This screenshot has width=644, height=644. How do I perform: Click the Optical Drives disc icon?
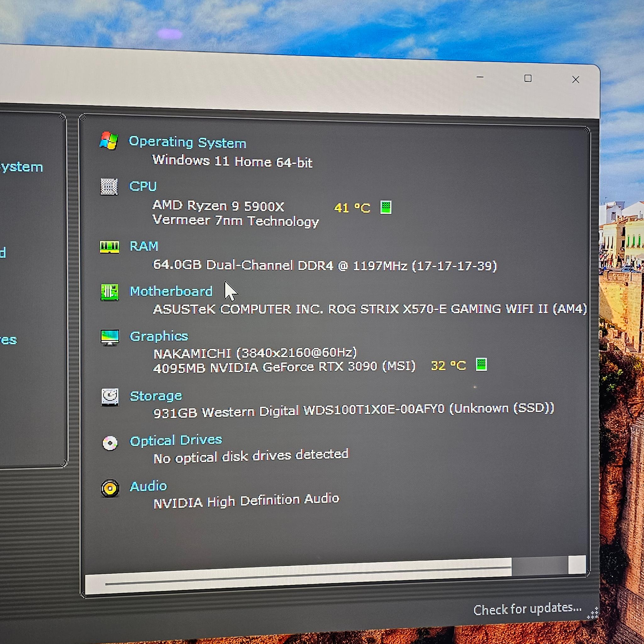[x=110, y=443]
